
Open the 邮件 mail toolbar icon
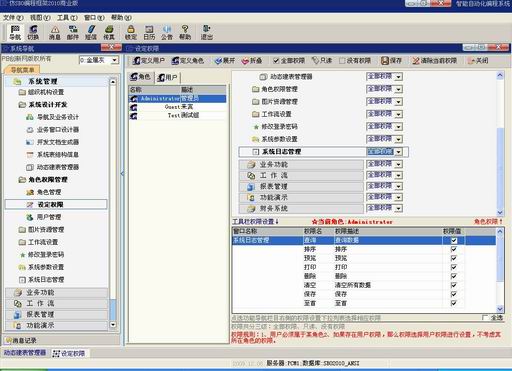[x=73, y=32]
